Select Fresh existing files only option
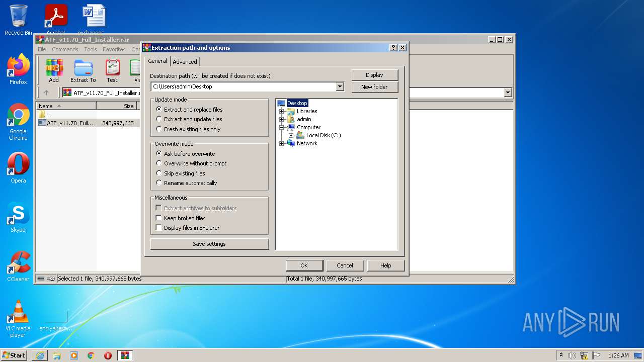Screen dimensions: 644x362 coord(188,129)
